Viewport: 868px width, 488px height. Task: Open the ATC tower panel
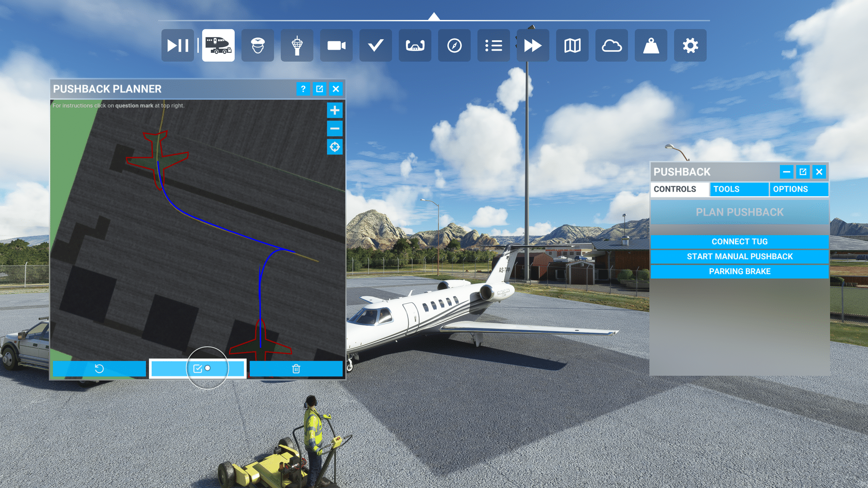point(297,46)
